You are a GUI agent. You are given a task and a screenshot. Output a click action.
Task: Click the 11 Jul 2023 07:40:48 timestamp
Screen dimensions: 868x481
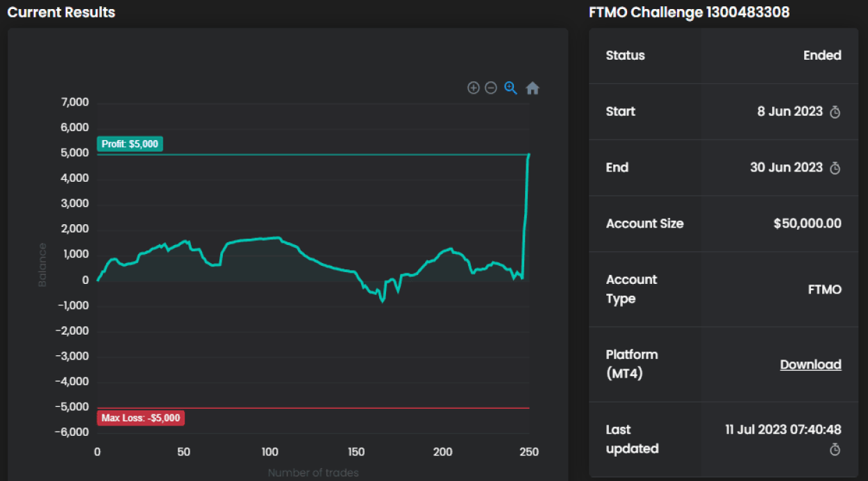[783, 430]
